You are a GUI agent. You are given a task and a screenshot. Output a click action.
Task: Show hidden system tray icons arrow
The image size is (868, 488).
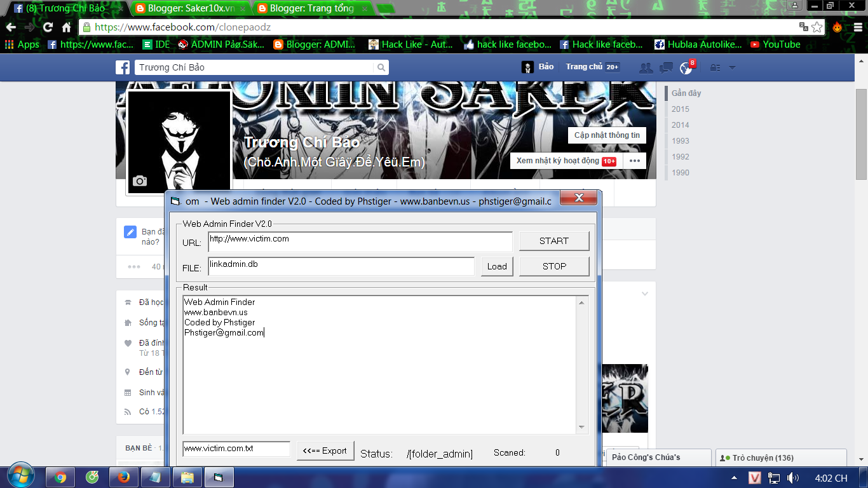[x=735, y=478]
